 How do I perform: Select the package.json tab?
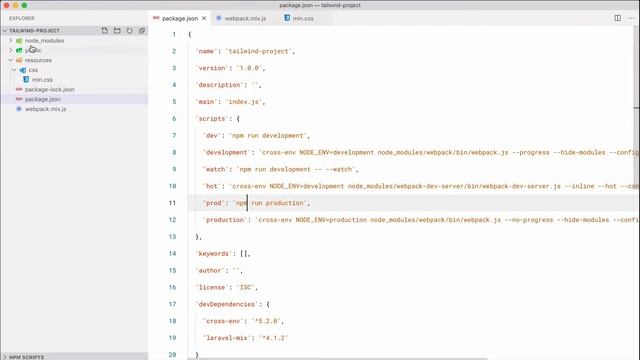click(x=180, y=18)
